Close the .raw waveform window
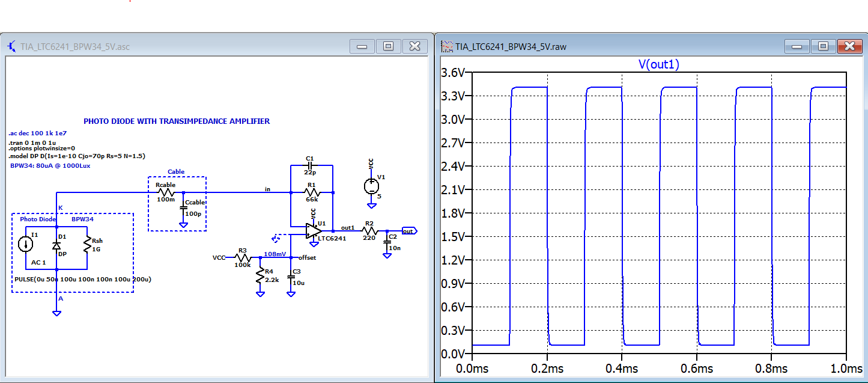This screenshot has height=383, width=868. [849, 46]
